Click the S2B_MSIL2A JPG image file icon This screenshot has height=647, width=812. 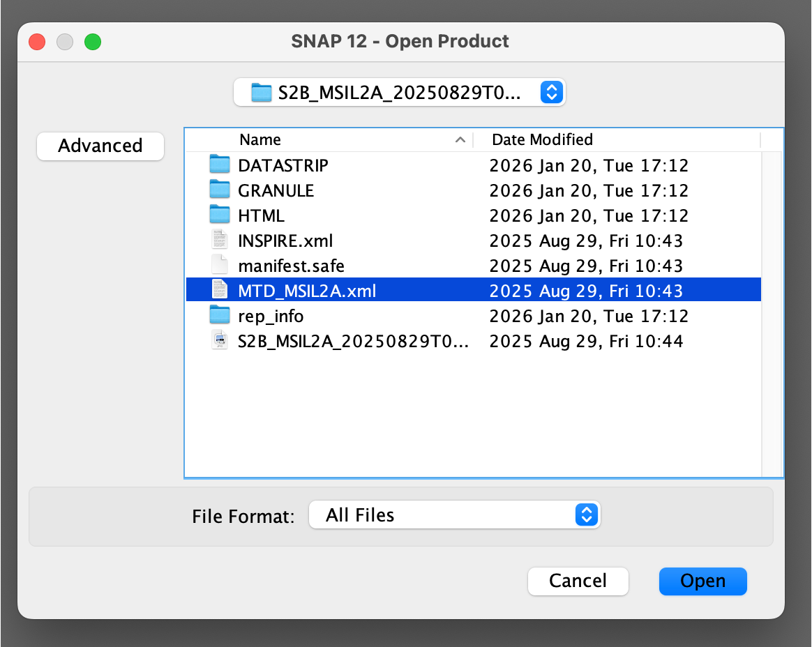pyautogui.click(x=220, y=341)
